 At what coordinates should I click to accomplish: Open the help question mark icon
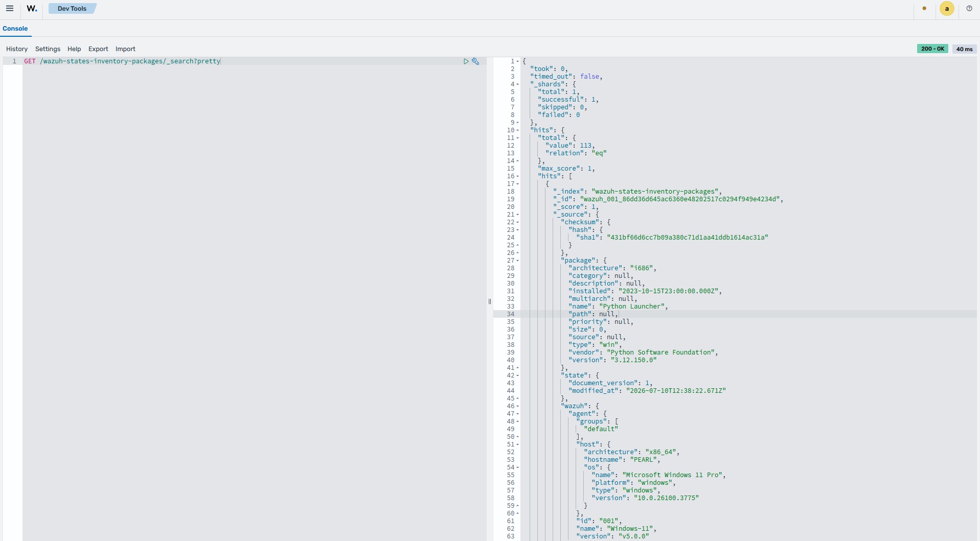(969, 9)
